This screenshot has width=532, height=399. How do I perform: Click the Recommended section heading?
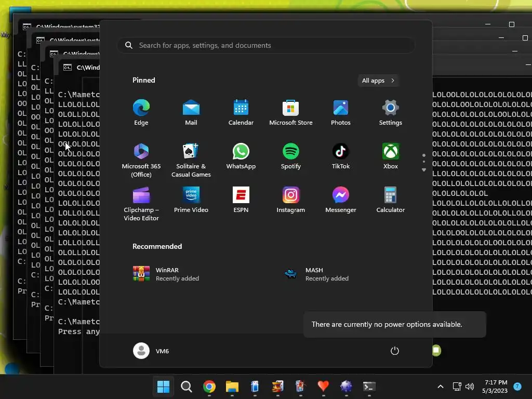(157, 246)
